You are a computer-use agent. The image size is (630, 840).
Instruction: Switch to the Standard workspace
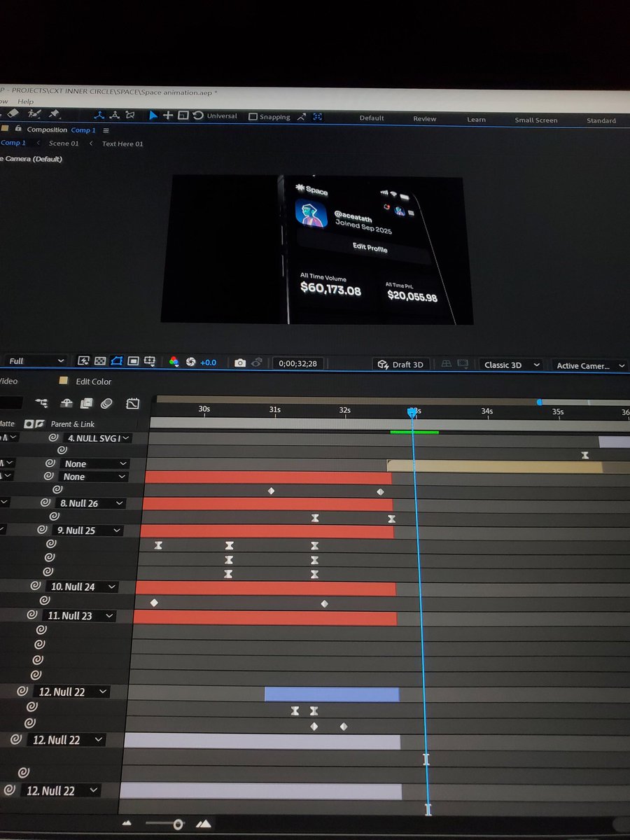point(601,120)
